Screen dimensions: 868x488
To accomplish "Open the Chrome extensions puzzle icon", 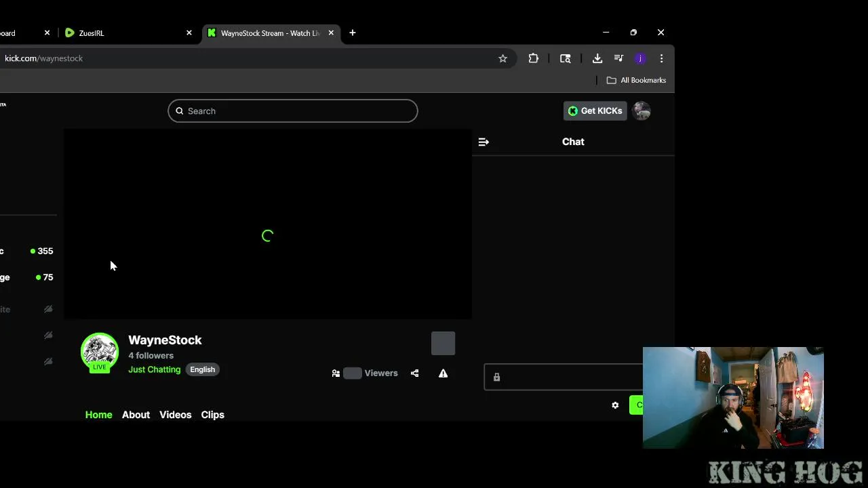I will pyautogui.click(x=534, y=58).
